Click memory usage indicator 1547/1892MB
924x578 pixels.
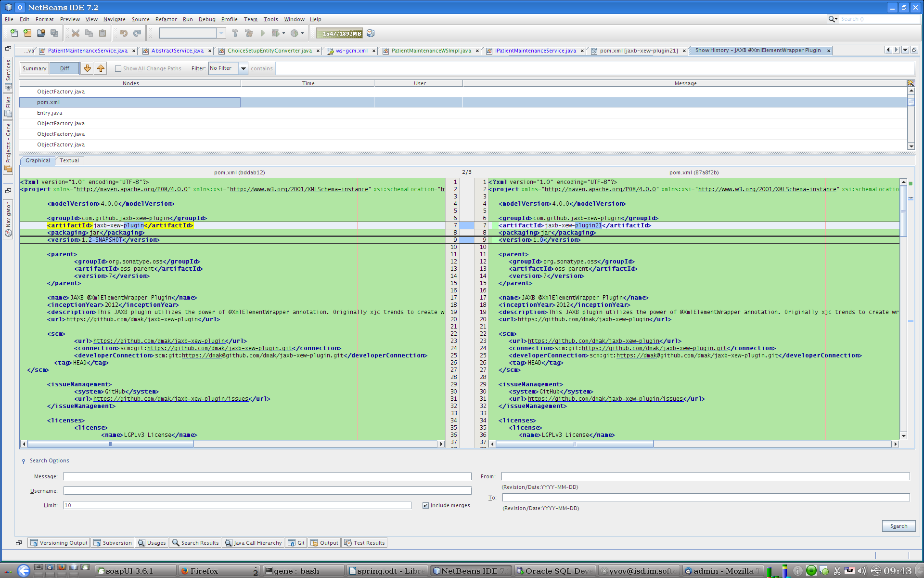[340, 33]
